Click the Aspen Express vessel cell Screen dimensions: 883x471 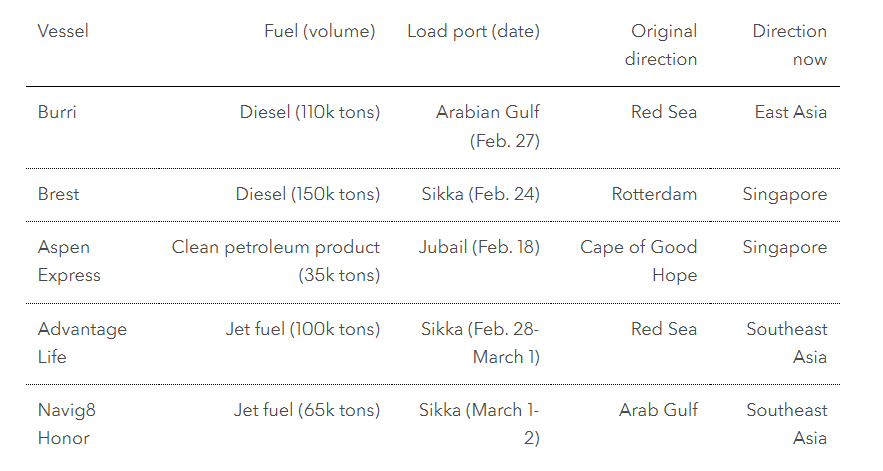click(69, 261)
